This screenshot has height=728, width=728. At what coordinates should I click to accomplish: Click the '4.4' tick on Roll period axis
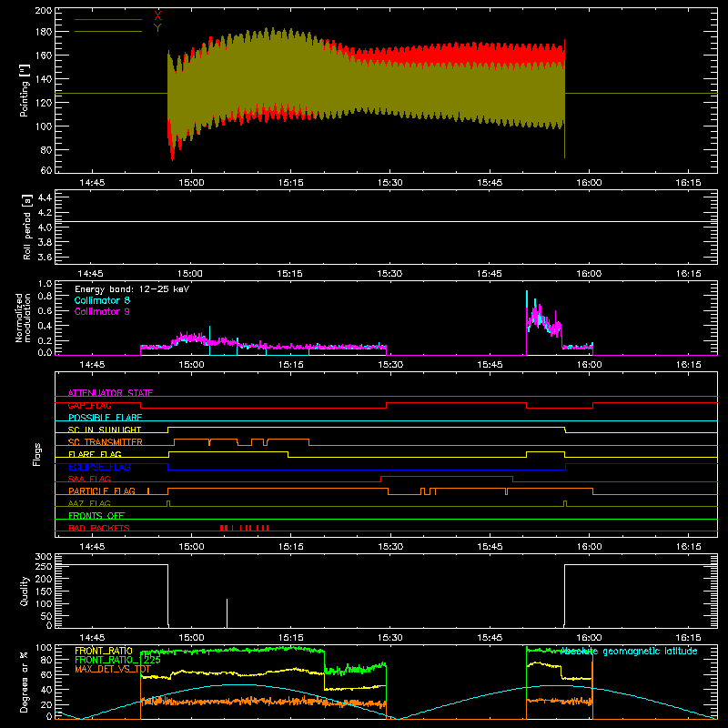(x=45, y=197)
